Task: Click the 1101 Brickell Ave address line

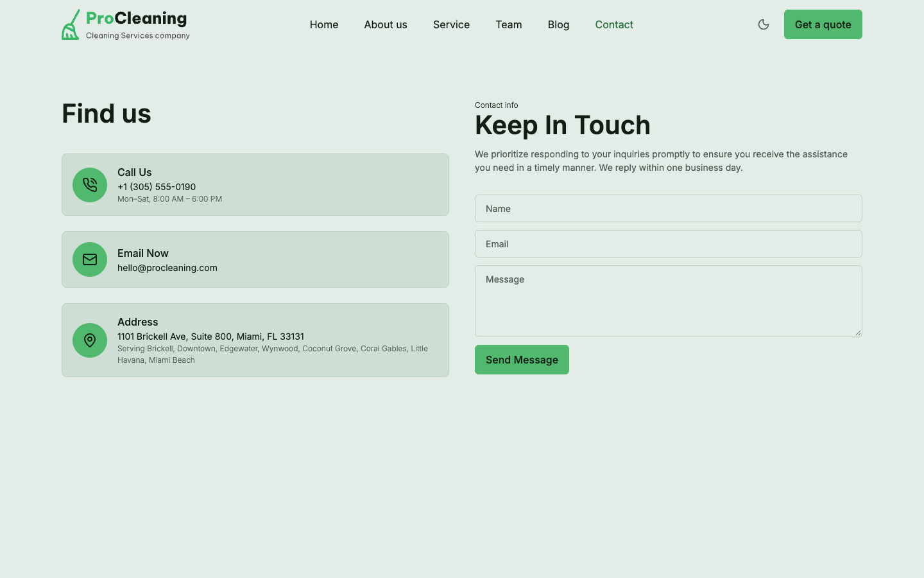Action: coord(210,337)
